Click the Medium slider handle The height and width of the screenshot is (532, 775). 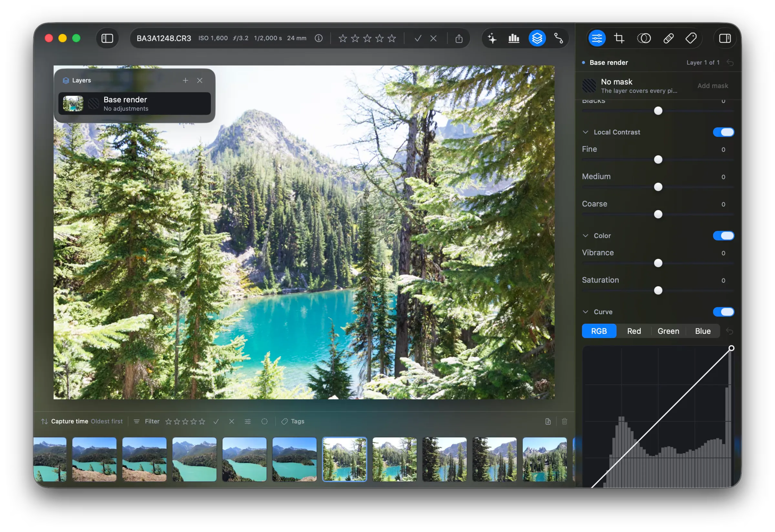pyautogui.click(x=658, y=187)
